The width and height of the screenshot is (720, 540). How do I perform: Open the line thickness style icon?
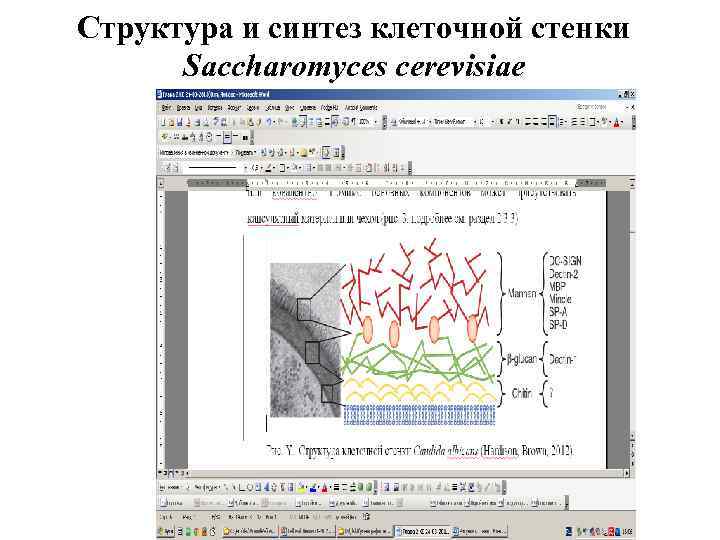pyautogui.click(x=337, y=488)
